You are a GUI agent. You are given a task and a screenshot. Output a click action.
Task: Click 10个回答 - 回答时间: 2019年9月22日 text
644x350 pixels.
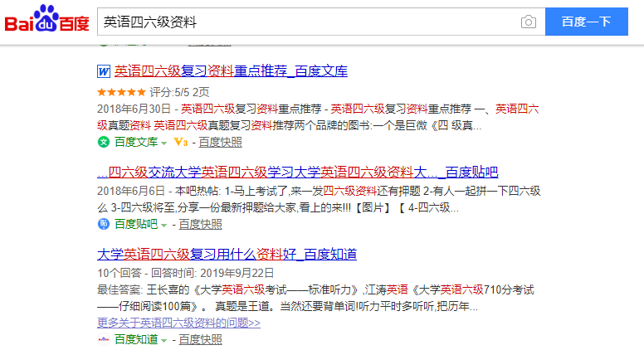185,273
